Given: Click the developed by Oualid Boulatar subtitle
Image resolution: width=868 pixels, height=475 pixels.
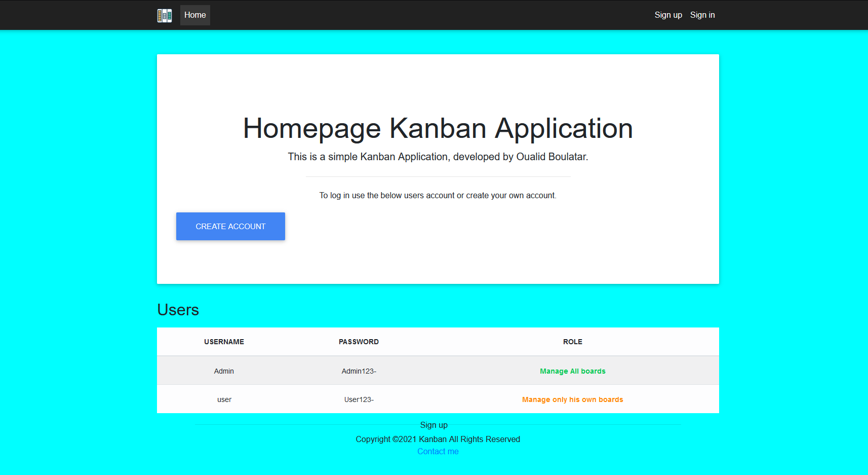Looking at the screenshot, I should click(438, 157).
